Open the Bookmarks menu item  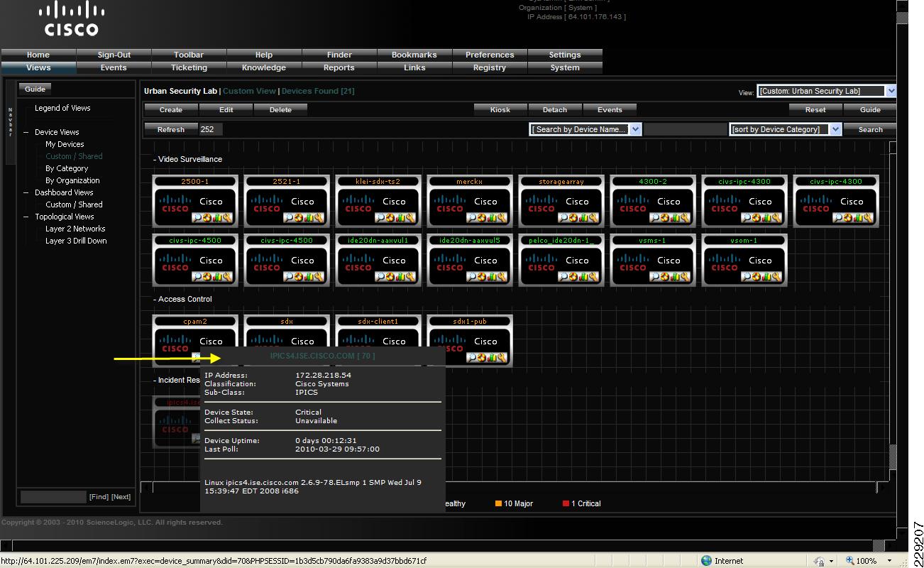pyautogui.click(x=414, y=55)
